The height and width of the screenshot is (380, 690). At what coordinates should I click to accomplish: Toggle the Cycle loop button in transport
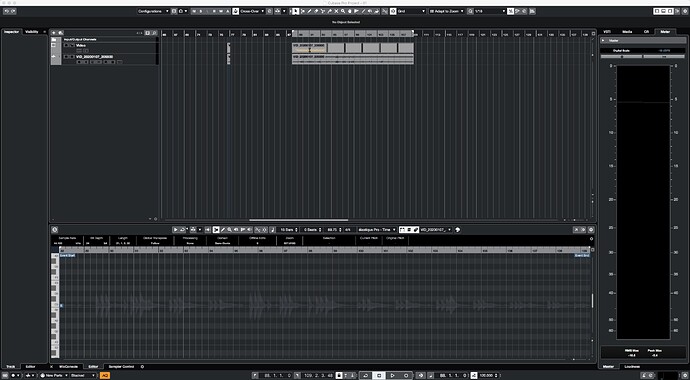tap(365, 375)
